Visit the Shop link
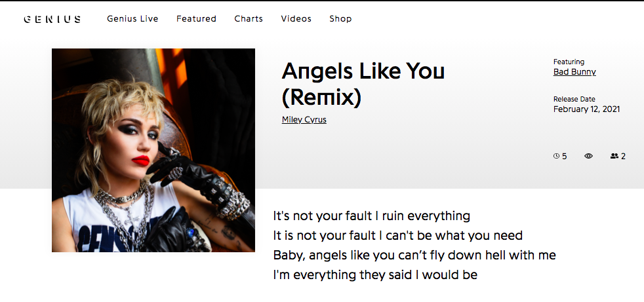Screen dimensions: 644x302 340,19
